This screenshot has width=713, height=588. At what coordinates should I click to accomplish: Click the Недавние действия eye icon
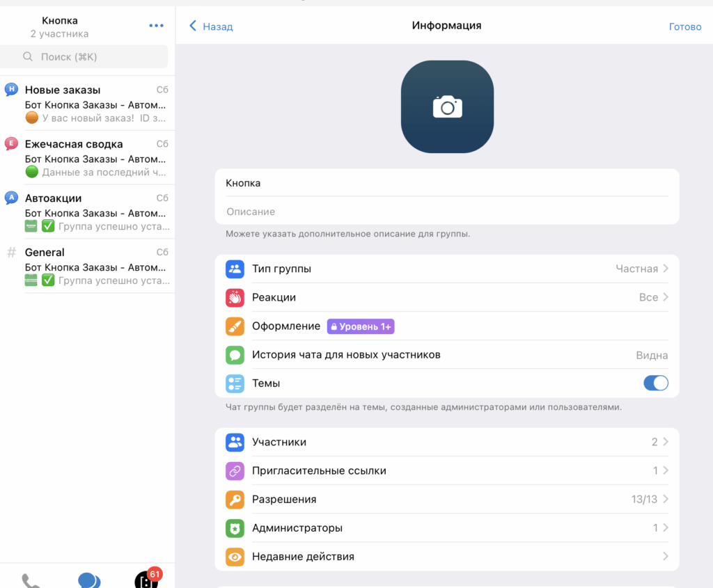pos(235,556)
